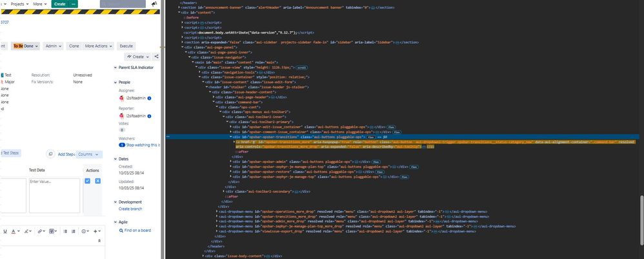Click the row actions dots beside selected DOM node
Image resolution: width=644 pixels, height=259 pixels.
coord(168,137)
